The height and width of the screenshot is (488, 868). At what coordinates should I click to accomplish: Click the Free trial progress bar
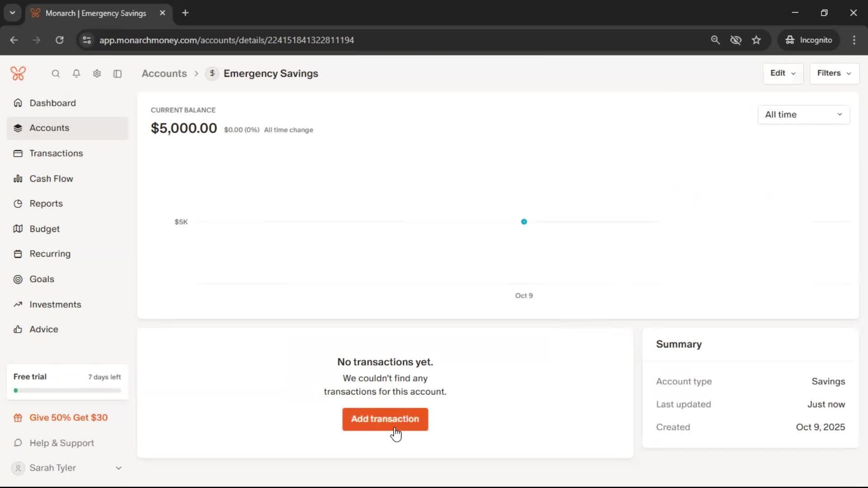(x=67, y=390)
